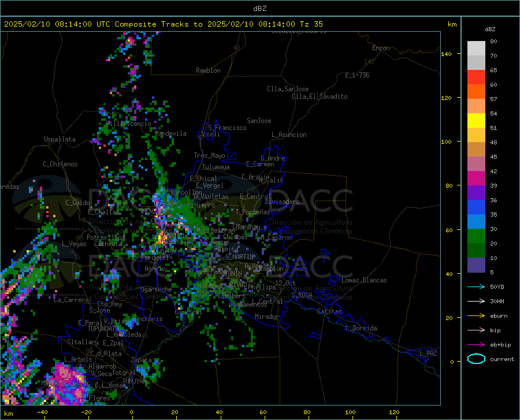
Task: Select the 54 dBZ yellow dotted swatch
Action: click(x=476, y=121)
